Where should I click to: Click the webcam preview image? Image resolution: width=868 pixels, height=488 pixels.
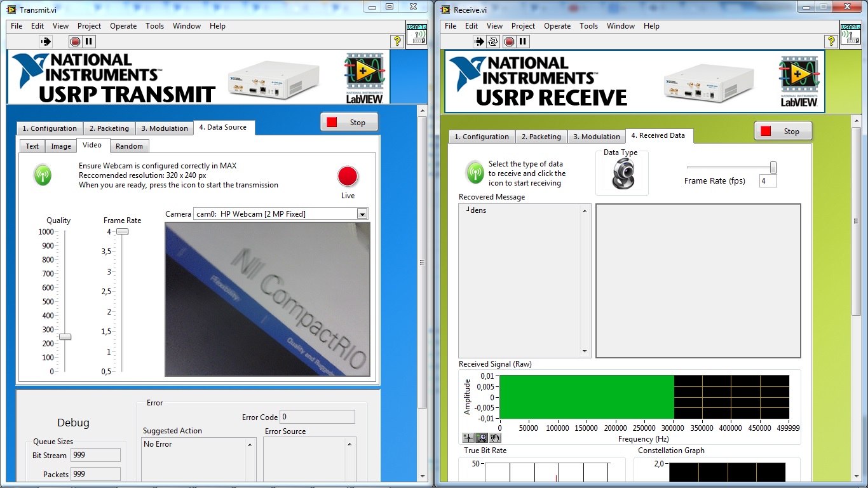point(267,299)
